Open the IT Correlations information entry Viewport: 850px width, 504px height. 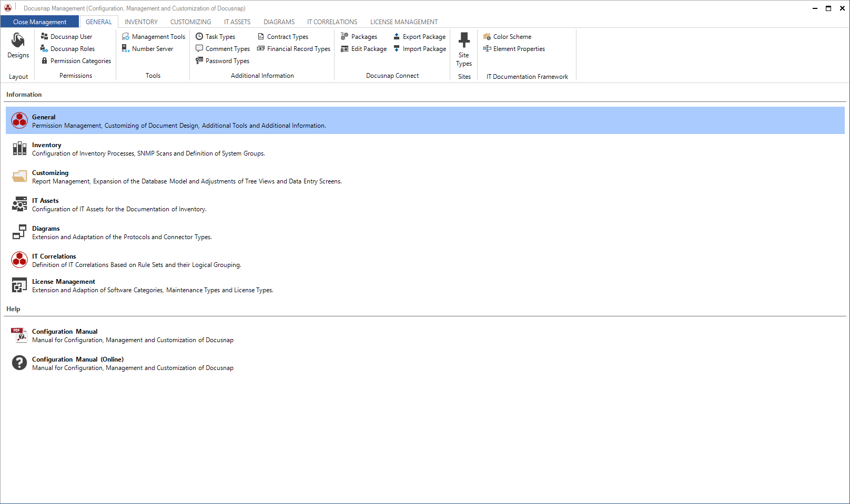pyautogui.click(x=425, y=260)
